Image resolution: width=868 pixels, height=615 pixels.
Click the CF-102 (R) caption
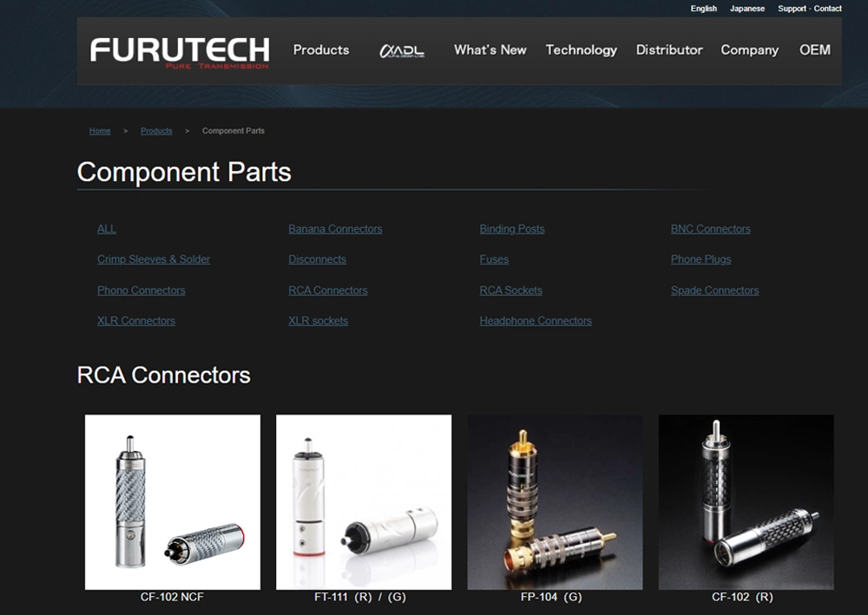click(742, 598)
